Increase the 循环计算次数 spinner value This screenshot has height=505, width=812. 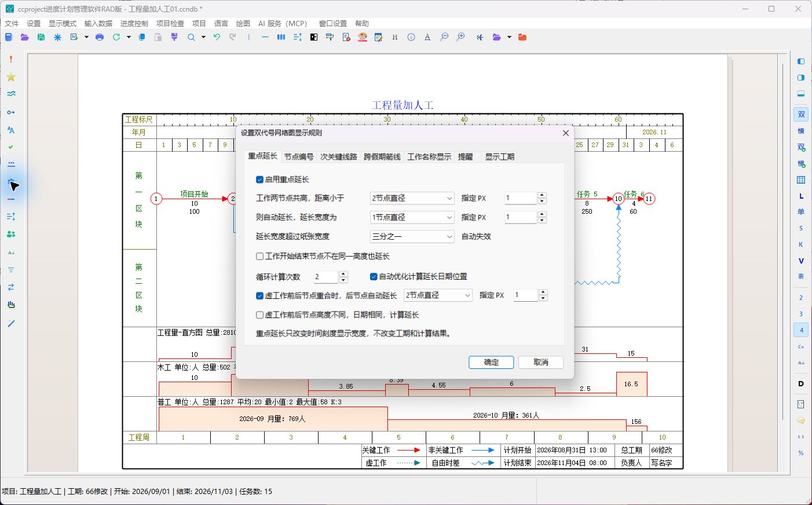click(x=343, y=273)
